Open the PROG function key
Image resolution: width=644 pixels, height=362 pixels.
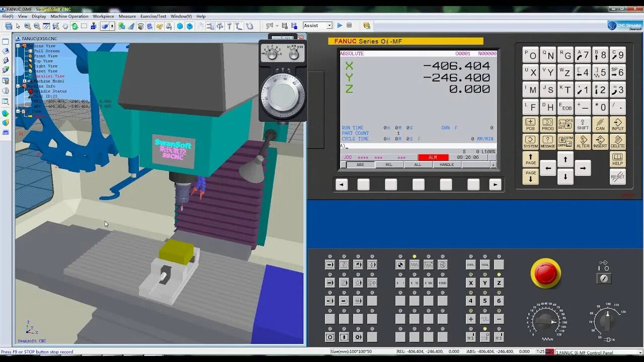[x=548, y=125]
